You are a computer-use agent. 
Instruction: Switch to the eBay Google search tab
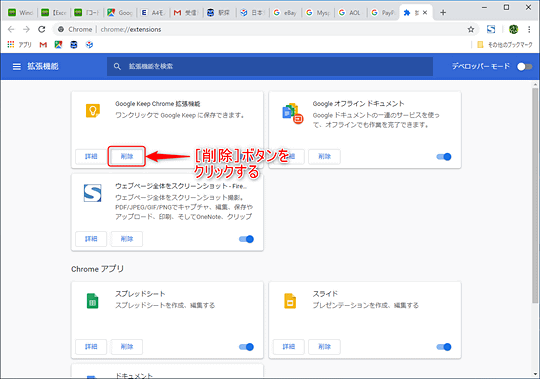coord(285,13)
